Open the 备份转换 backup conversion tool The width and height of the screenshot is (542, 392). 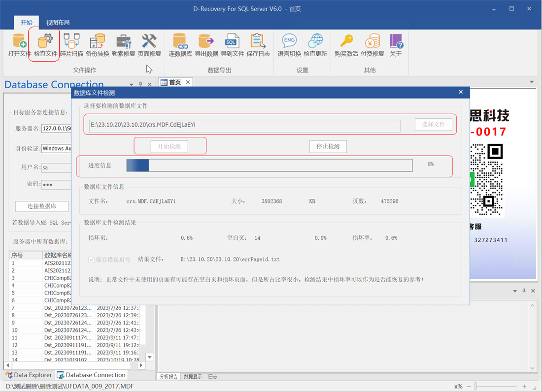pyautogui.click(x=98, y=45)
